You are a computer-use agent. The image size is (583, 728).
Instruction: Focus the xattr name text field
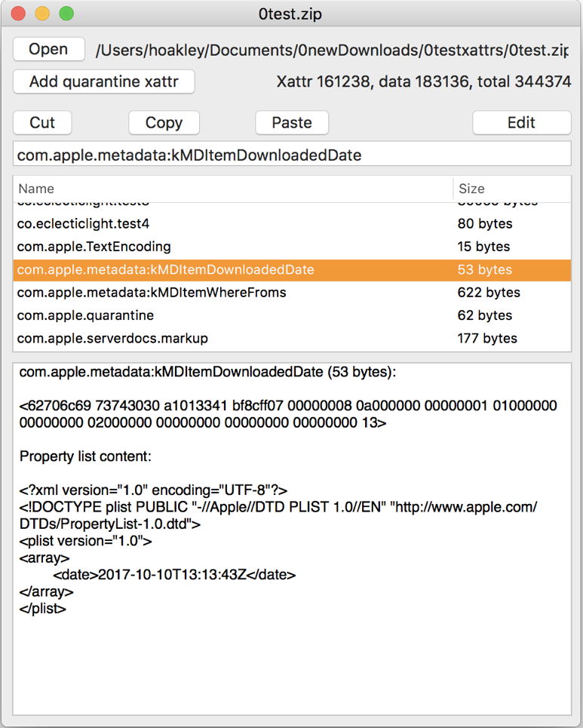click(x=291, y=155)
